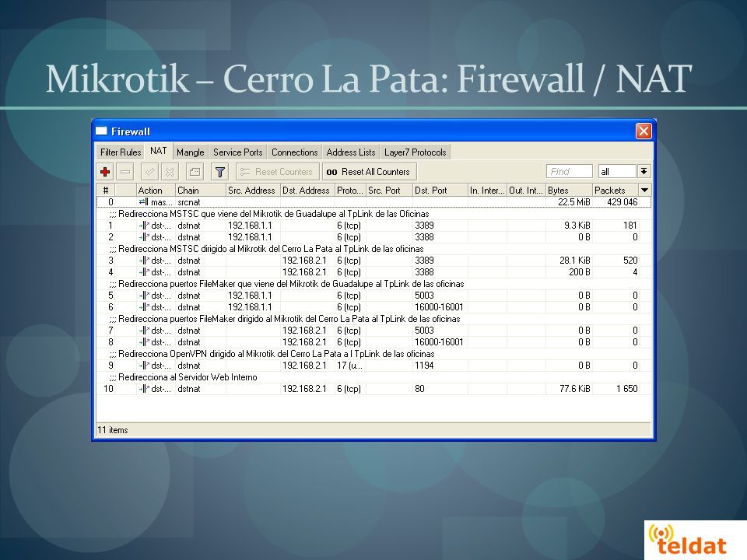Viewport: 747px width, 560px height.
Task: Click 17 (u... protocol in rule 9
Action: 349,366
